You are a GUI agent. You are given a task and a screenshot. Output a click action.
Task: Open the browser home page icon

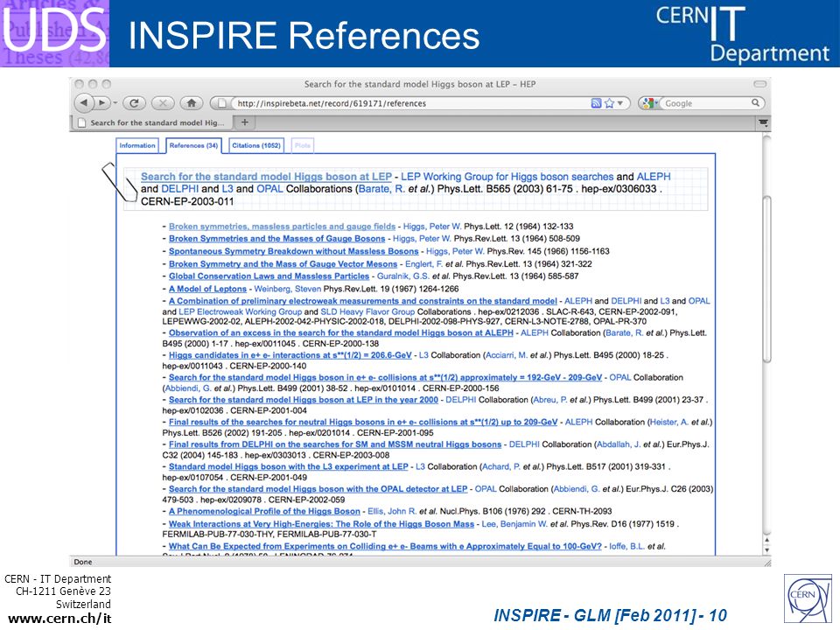pyautogui.click(x=192, y=103)
